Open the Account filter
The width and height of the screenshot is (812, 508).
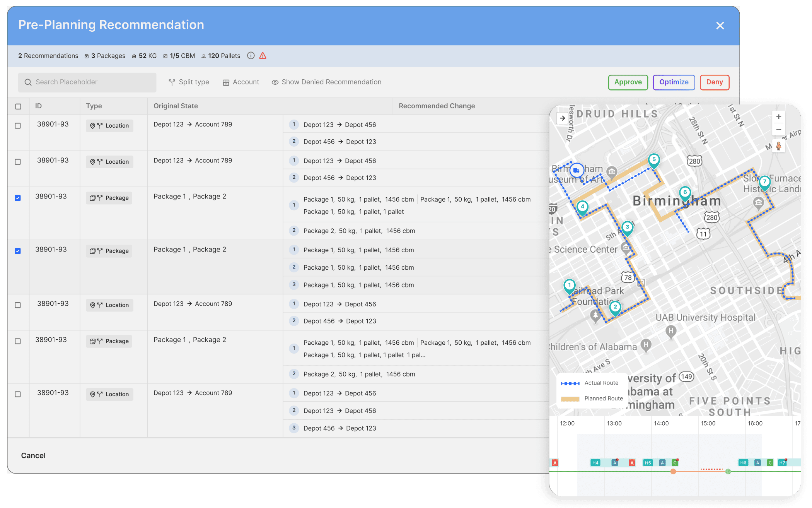[241, 82]
